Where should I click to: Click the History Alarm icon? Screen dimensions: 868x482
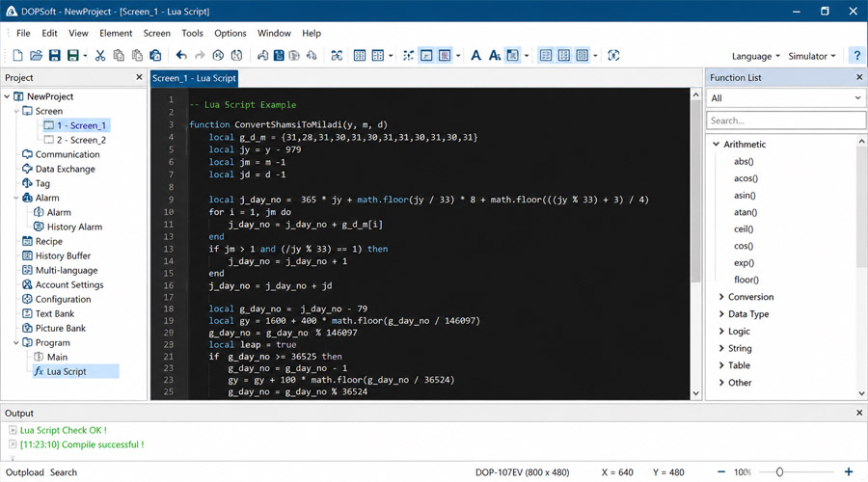(39, 227)
